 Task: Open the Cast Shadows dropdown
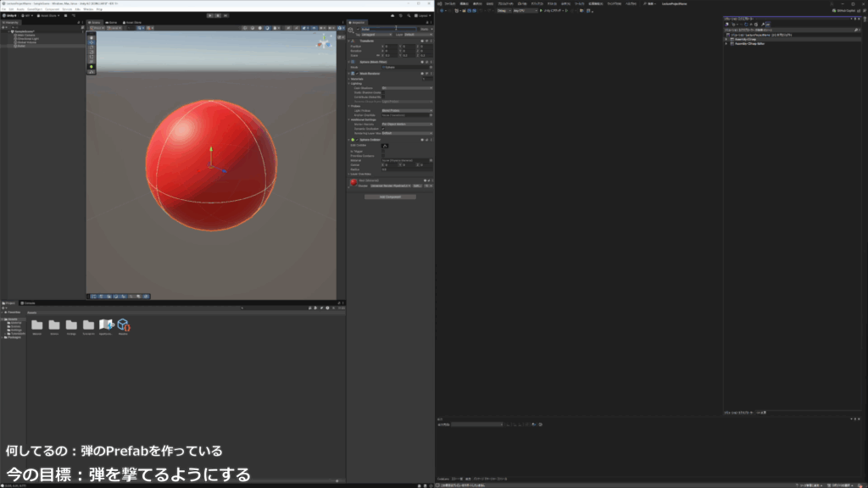pos(407,87)
